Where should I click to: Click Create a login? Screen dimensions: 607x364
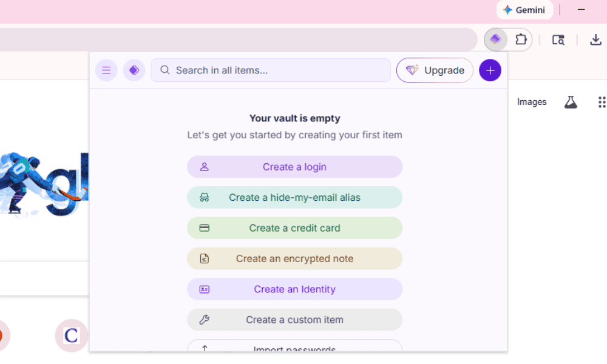tap(294, 167)
